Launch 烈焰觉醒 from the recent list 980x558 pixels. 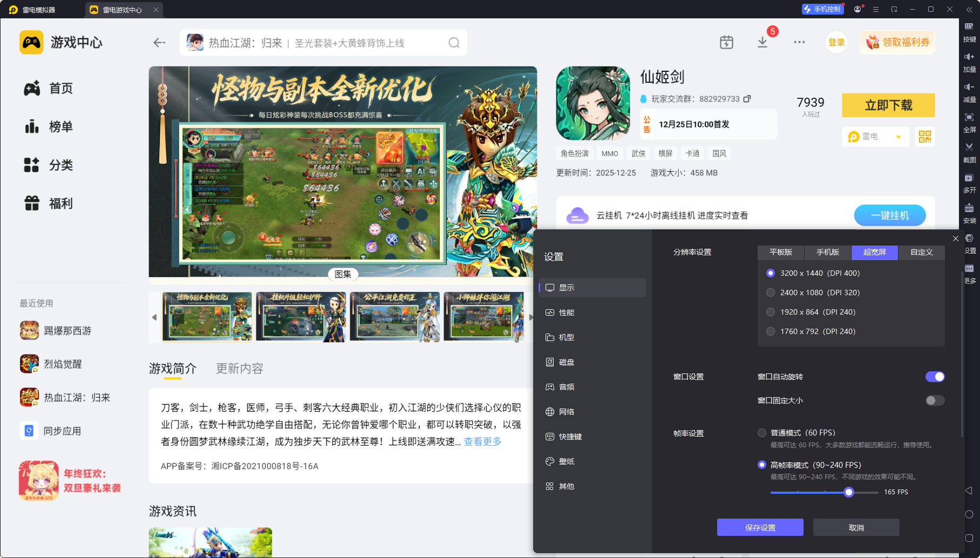pyautogui.click(x=51, y=364)
